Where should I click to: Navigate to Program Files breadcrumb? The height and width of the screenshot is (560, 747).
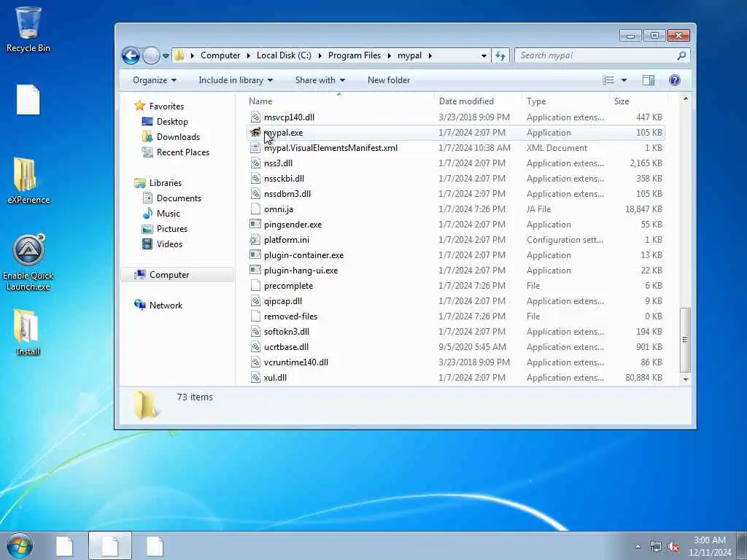tap(355, 55)
